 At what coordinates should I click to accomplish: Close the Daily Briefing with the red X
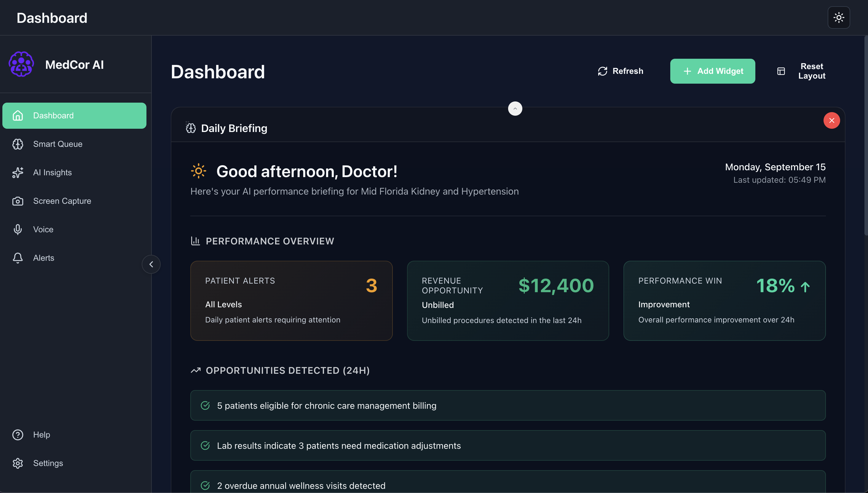tap(832, 120)
